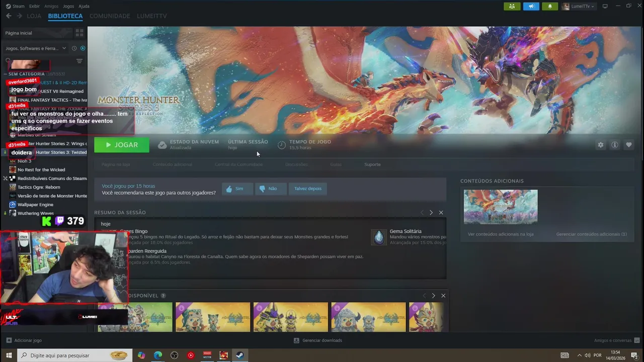Expand the Jogos, Softwares e Ferramentas filter
This screenshot has width=644, height=362.
[x=35, y=48]
